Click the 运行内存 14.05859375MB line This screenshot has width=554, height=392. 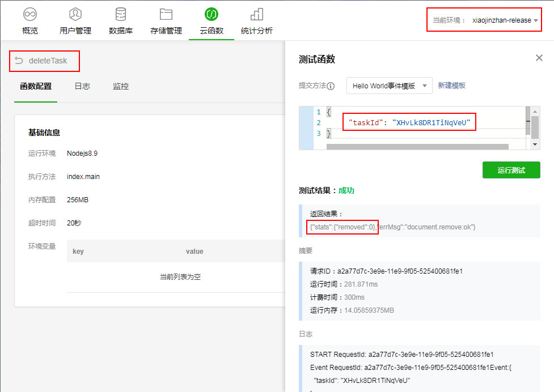[x=352, y=310]
